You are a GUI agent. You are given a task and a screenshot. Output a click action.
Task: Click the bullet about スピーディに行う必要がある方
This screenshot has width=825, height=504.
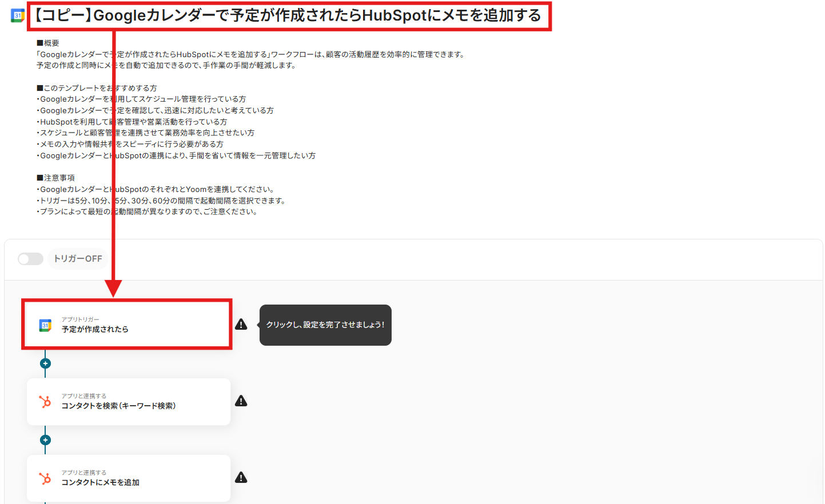click(130, 144)
